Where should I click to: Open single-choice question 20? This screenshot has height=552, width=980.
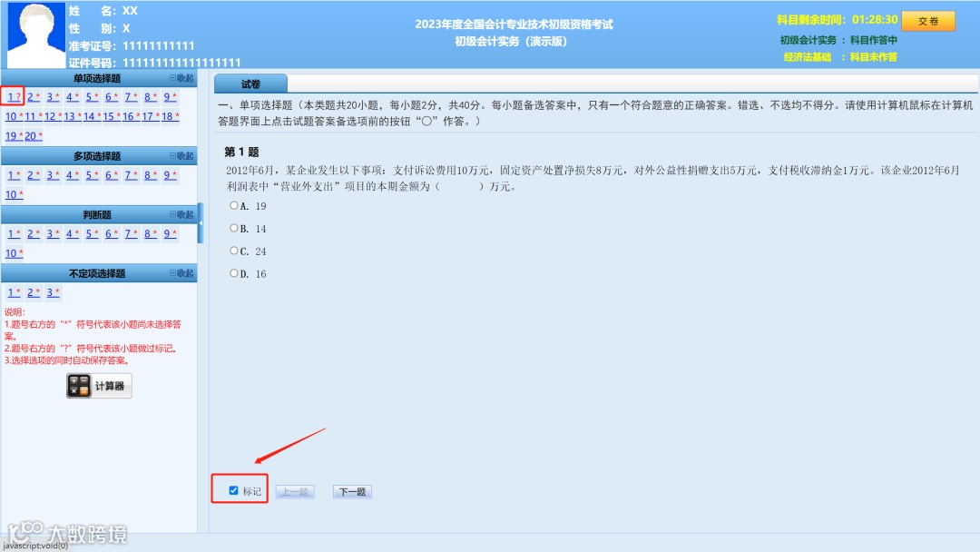pyautogui.click(x=34, y=135)
